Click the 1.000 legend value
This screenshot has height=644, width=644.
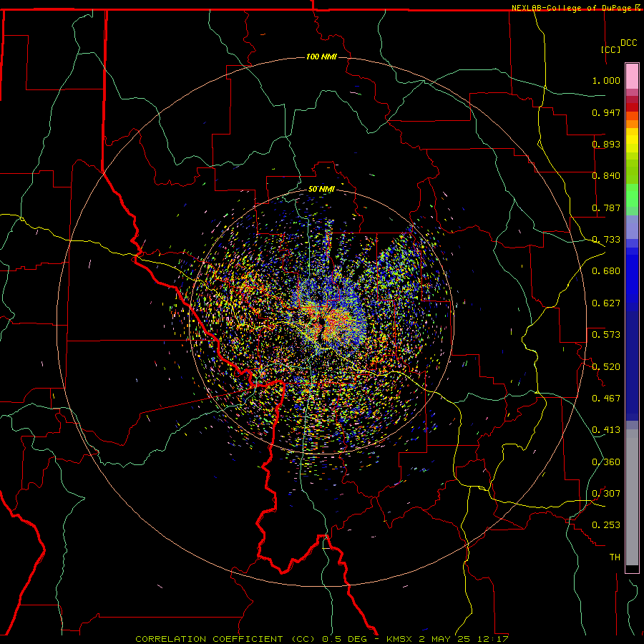pos(606,80)
